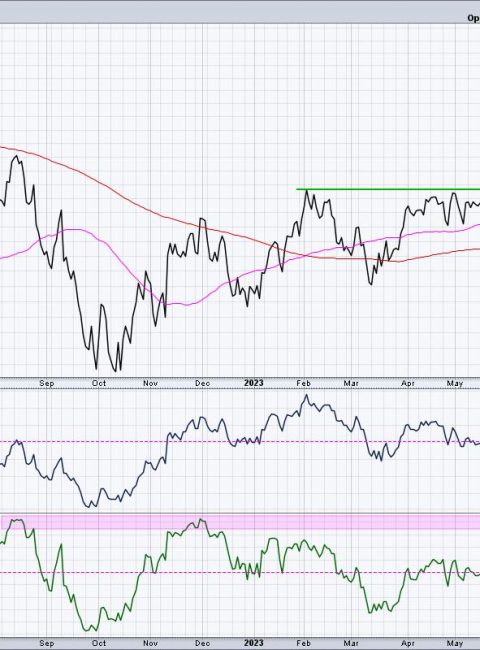Click the black price line's February peak
The image size is (480, 650).
[x=306, y=191]
